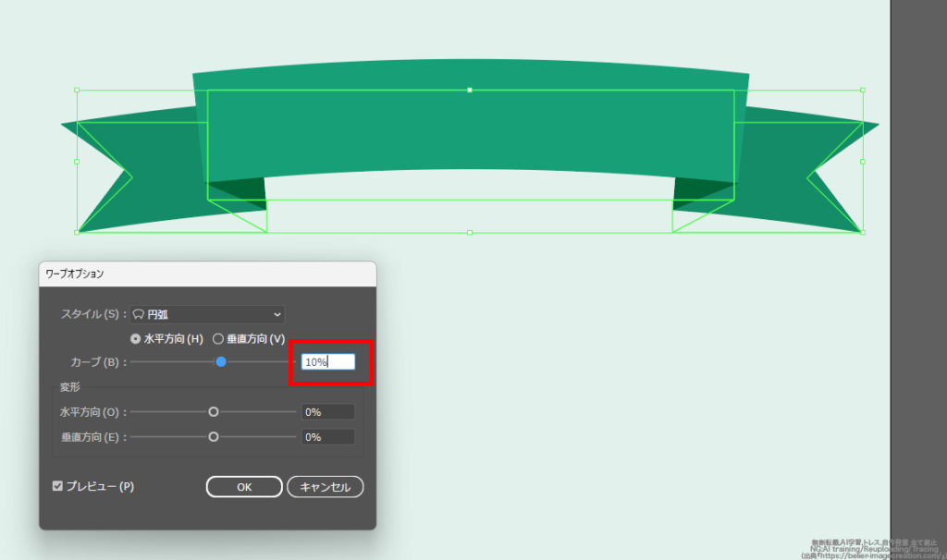Click the 変形 垂直方向 (E) slider handle

point(214,436)
